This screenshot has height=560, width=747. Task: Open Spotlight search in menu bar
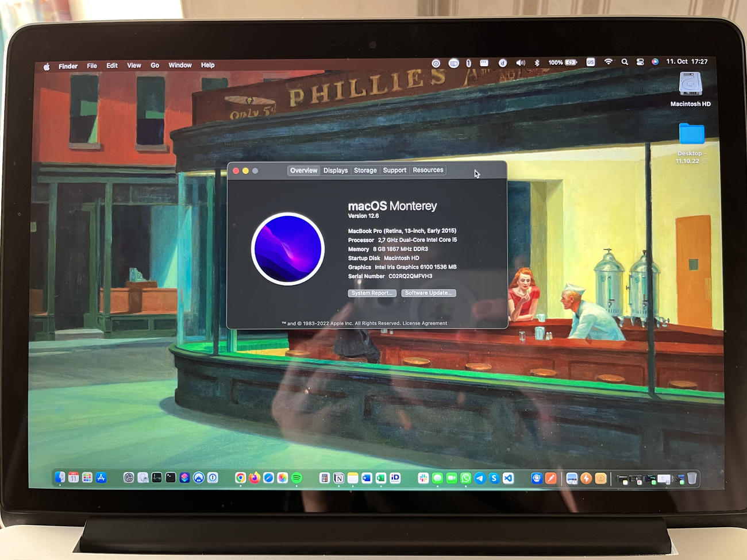click(625, 62)
